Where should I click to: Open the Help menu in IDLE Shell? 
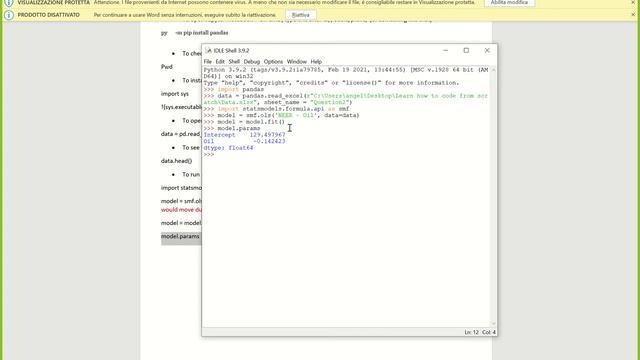(316, 62)
